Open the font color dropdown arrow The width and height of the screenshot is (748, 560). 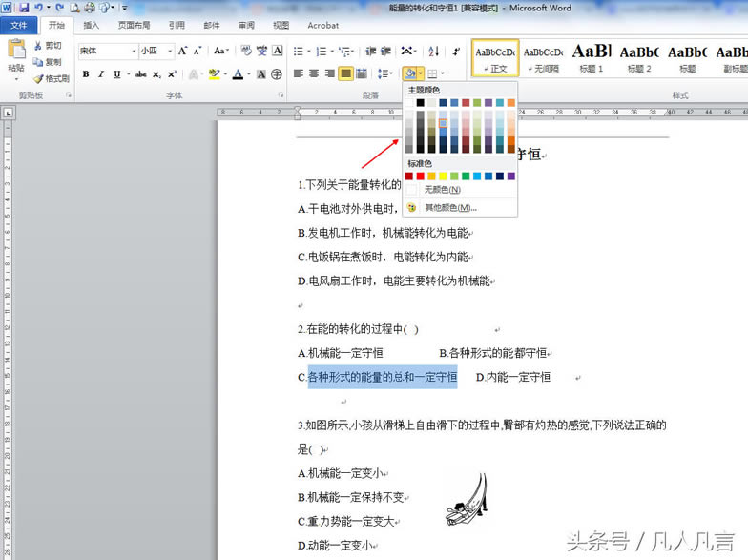tap(251, 73)
